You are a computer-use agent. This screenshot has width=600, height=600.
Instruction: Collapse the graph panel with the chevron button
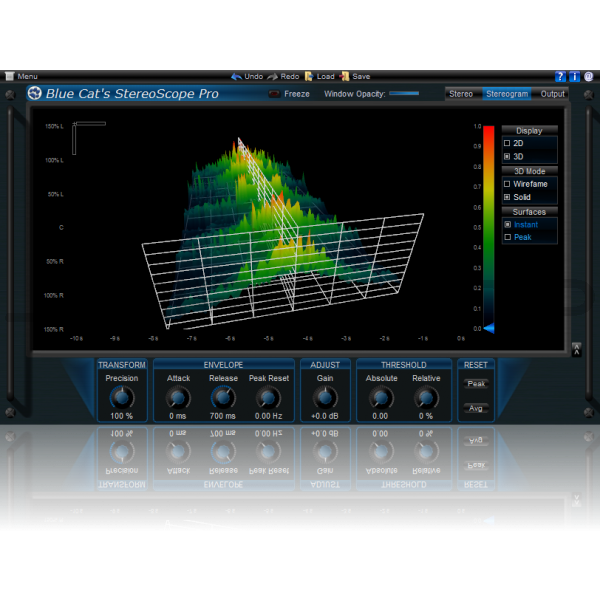point(576,348)
